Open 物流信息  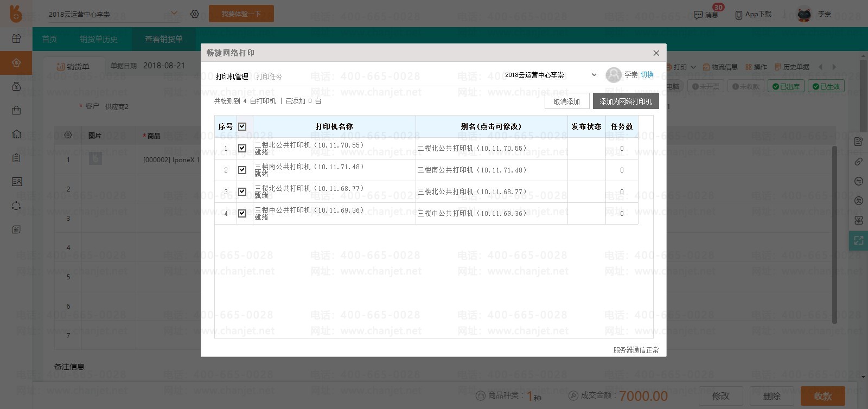pos(720,67)
